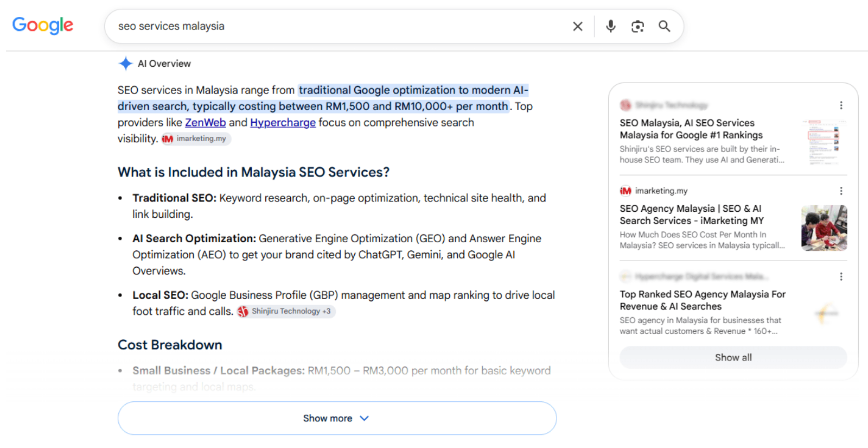Click the imarketing.my source chip
Viewport: 868px width, 448px height.
click(x=196, y=138)
